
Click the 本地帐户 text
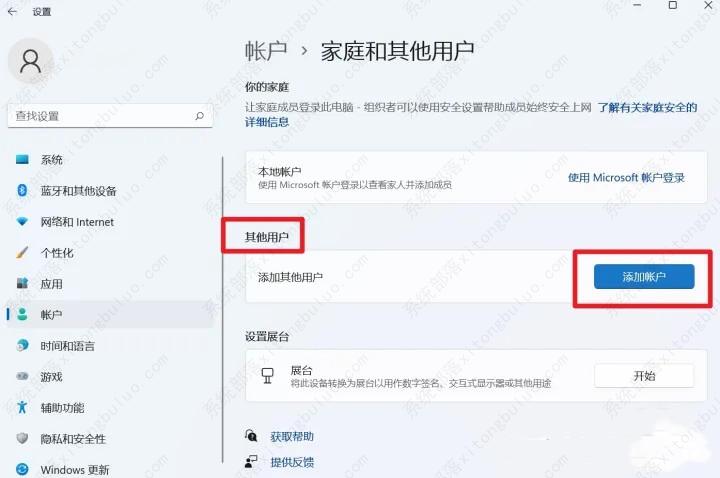pos(280,172)
